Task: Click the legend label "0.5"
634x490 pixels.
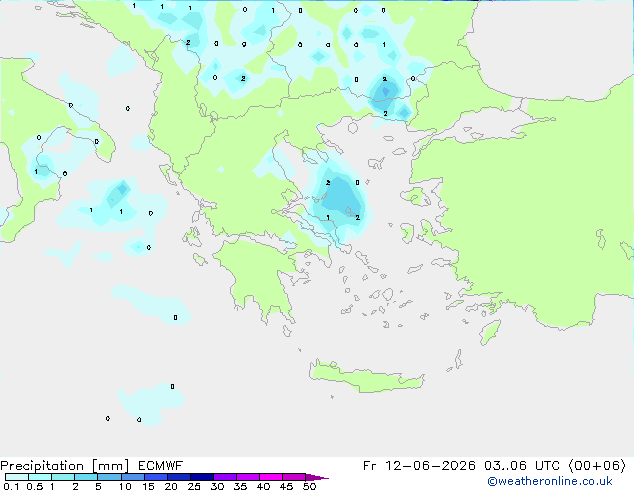Action: coord(35,486)
